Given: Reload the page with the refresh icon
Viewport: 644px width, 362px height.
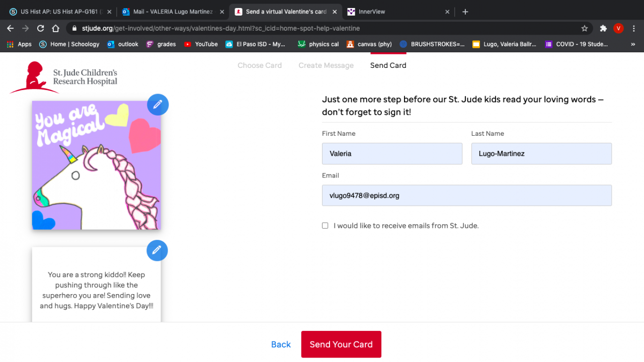Looking at the screenshot, I should pos(41,28).
